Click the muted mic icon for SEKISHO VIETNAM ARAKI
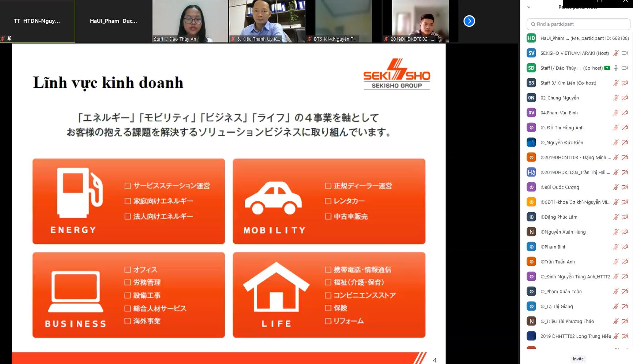 [x=616, y=53]
